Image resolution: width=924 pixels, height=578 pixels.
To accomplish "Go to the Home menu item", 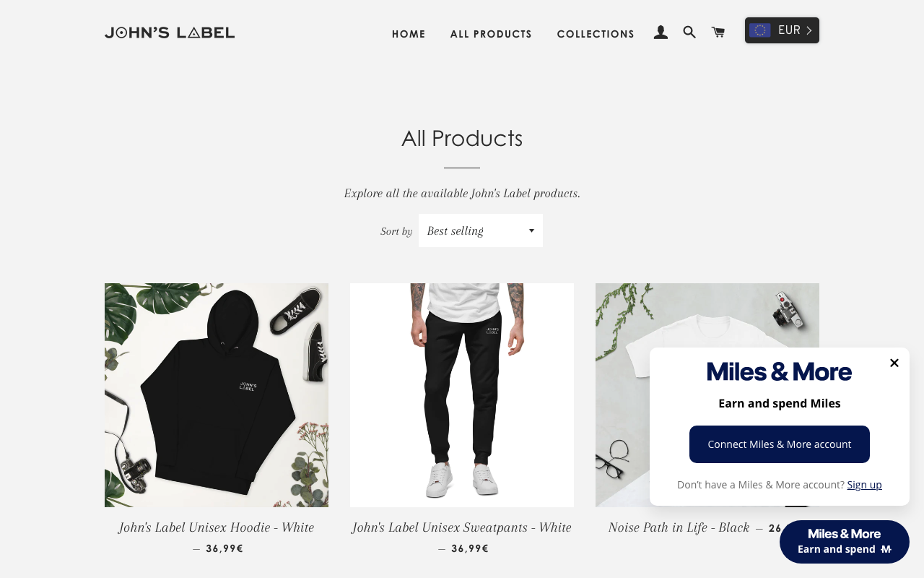I will (x=409, y=34).
